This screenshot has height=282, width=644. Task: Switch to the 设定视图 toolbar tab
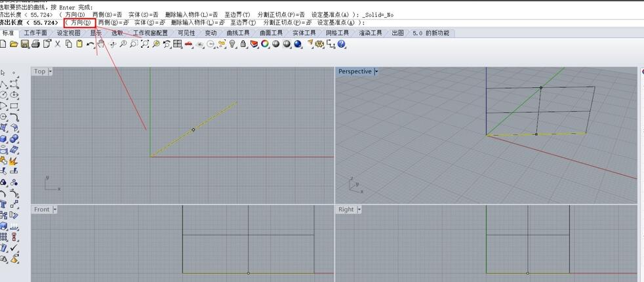[x=68, y=33]
